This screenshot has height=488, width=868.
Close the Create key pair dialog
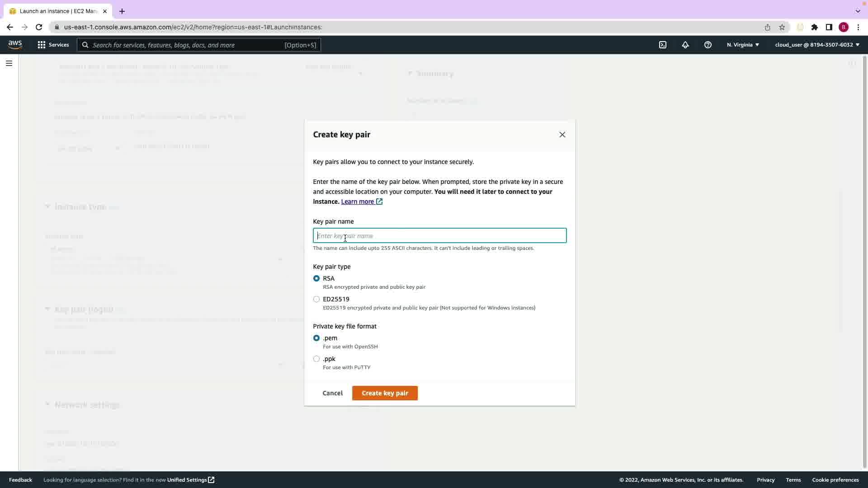click(x=562, y=135)
